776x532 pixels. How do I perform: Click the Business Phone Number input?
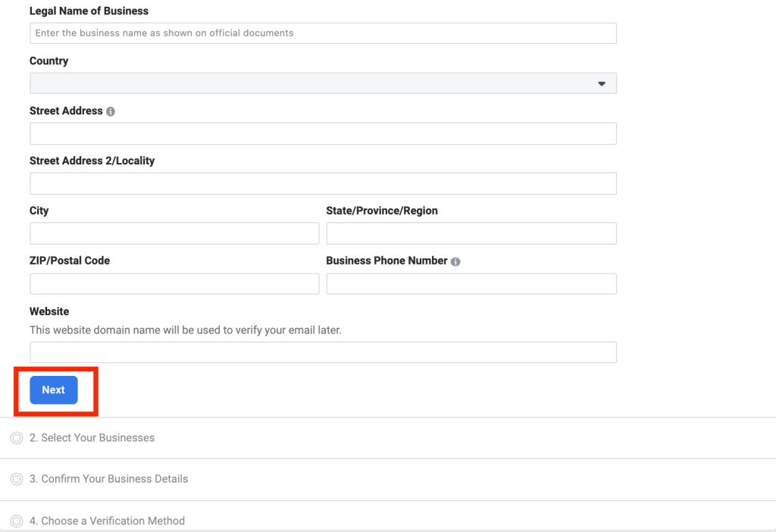pos(471,283)
